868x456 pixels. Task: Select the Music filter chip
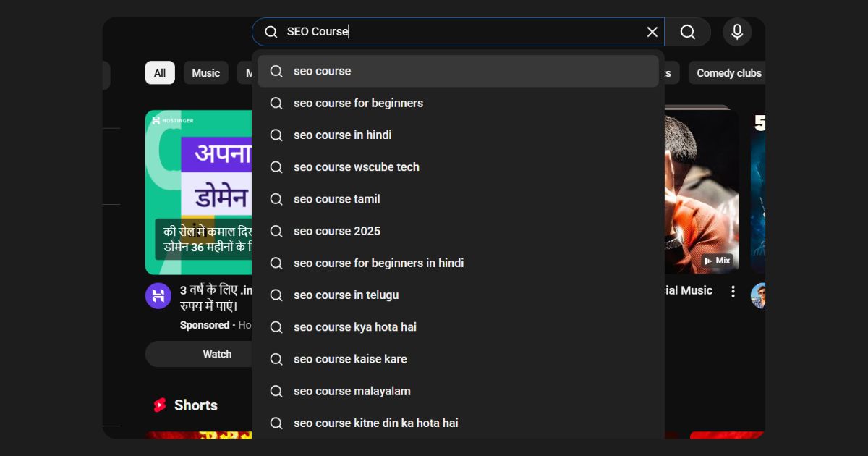tap(205, 73)
